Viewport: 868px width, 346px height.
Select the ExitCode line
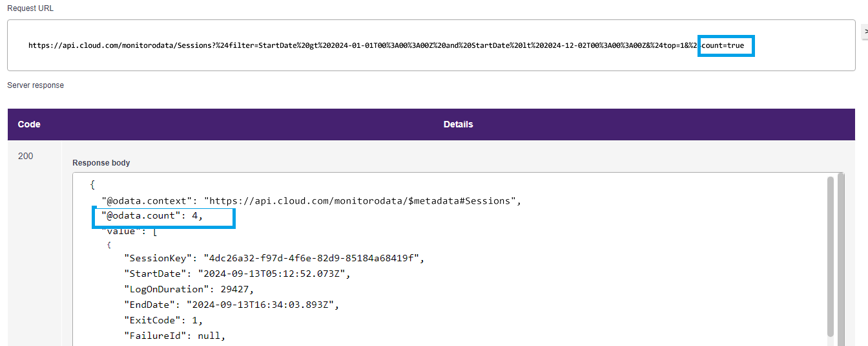point(163,320)
